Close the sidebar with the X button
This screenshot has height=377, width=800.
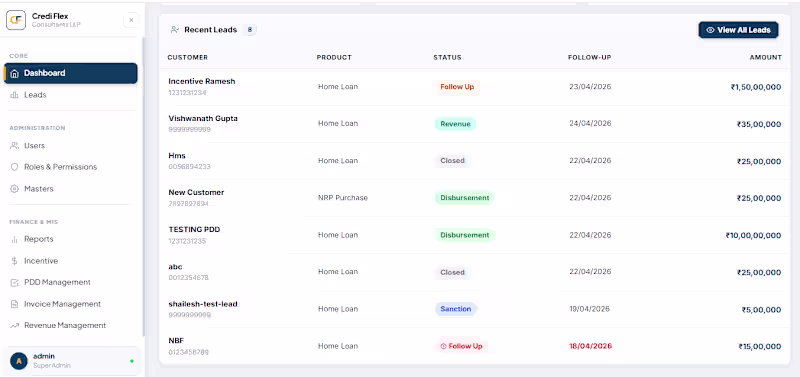coord(131,20)
